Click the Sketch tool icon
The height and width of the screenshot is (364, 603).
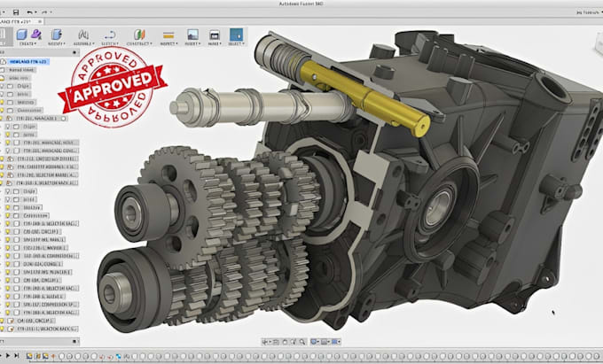(x=110, y=35)
